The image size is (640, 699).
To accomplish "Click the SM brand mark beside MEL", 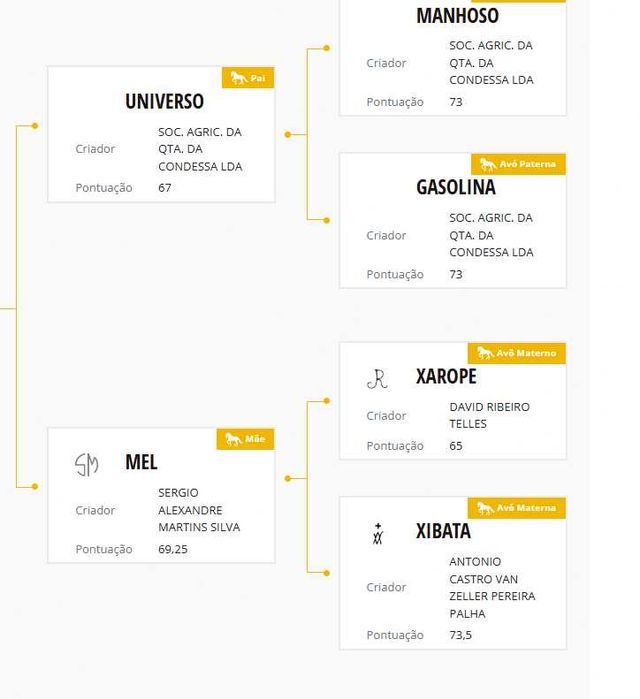I will 87,464.
